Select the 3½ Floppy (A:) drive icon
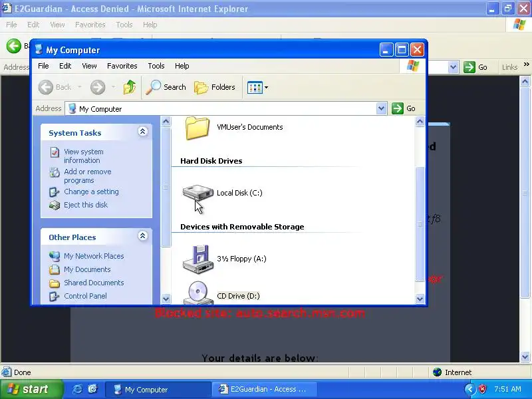The height and width of the screenshot is (399, 532). tap(198, 259)
